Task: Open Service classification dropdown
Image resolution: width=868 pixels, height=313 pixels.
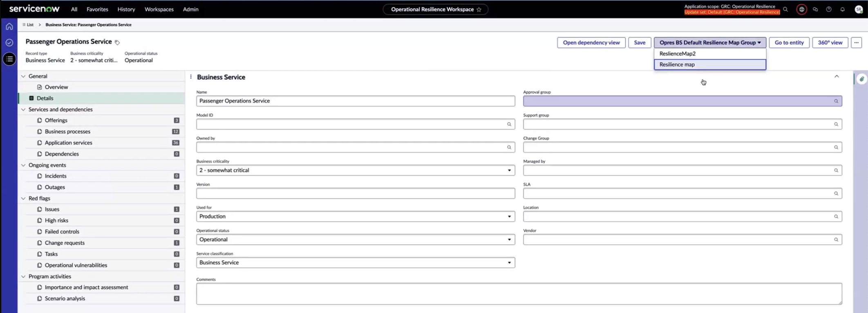Action: pyautogui.click(x=356, y=263)
